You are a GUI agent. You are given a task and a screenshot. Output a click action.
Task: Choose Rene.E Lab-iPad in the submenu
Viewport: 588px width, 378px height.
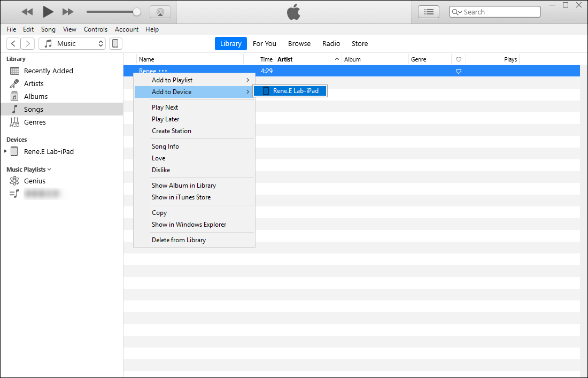click(290, 91)
